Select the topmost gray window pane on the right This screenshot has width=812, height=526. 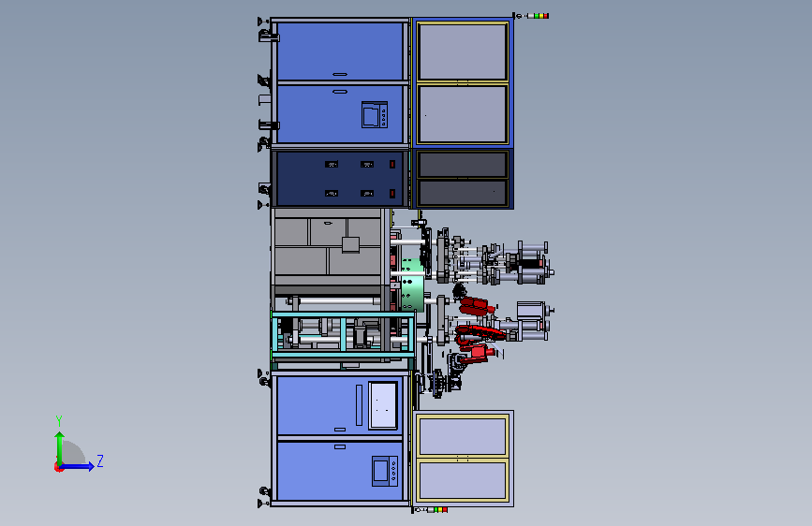click(463, 51)
